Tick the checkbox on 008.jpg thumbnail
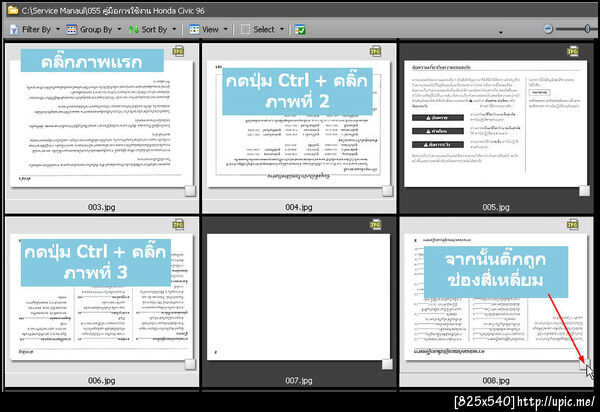Image resolution: width=600 pixels, height=412 pixels. point(584,364)
